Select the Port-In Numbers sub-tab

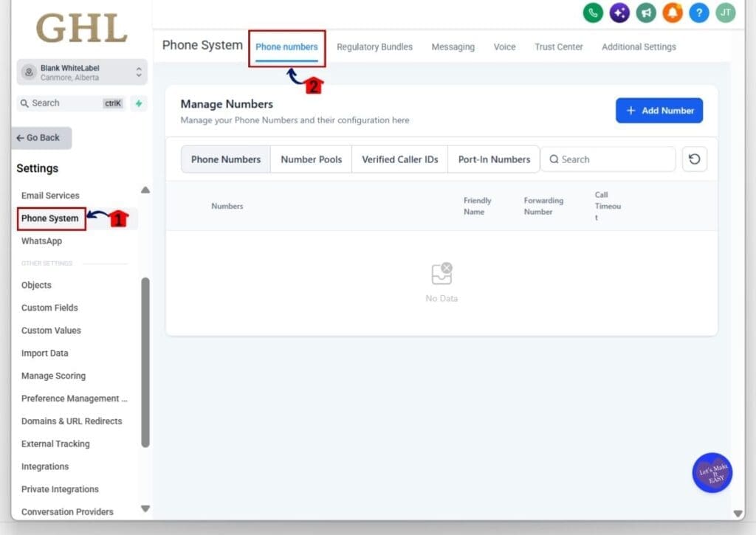tap(494, 159)
